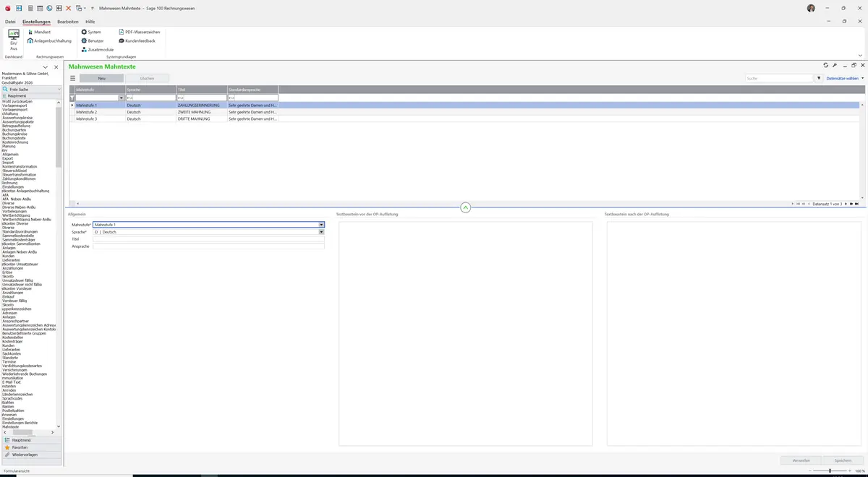Open the System settings
Image resolution: width=868 pixels, height=477 pixels.
point(91,32)
